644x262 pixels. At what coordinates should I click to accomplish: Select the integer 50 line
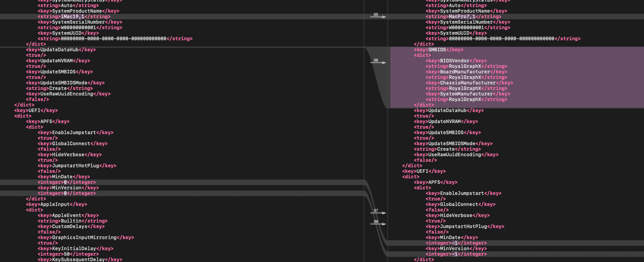pyautogui.click(x=68, y=254)
